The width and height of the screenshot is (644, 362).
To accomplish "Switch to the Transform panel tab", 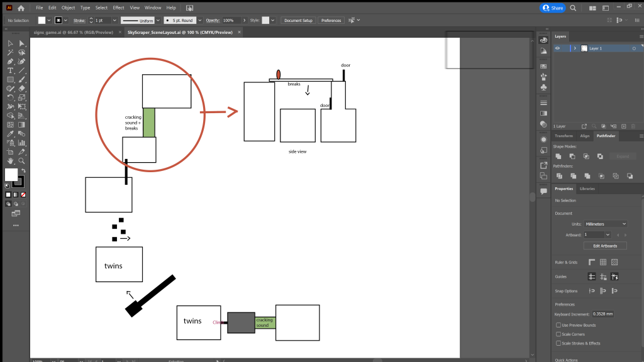I will click(563, 136).
